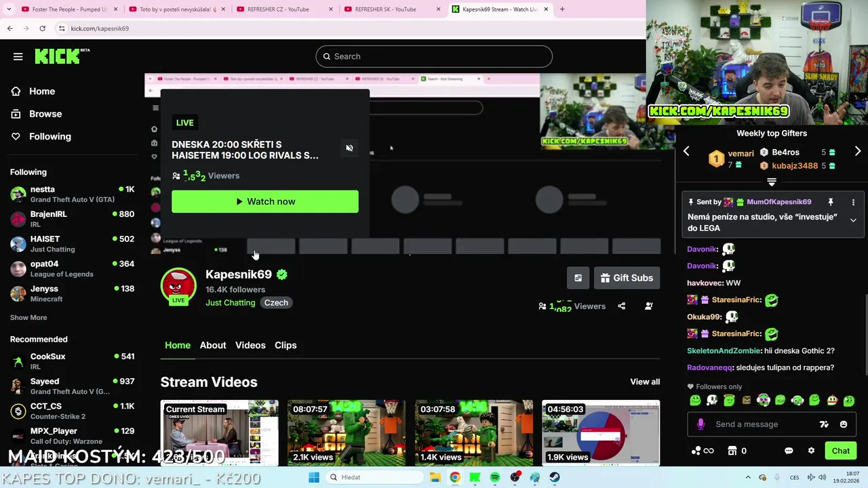Viewport: 868px width, 488px height.
Task: Unpin the pinned chat message
Action: click(830, 202)
